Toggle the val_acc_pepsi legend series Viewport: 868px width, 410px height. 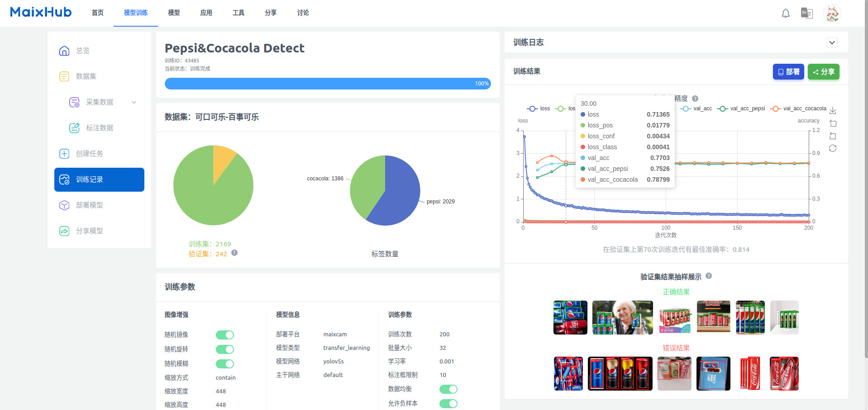(x=741, y=108)
